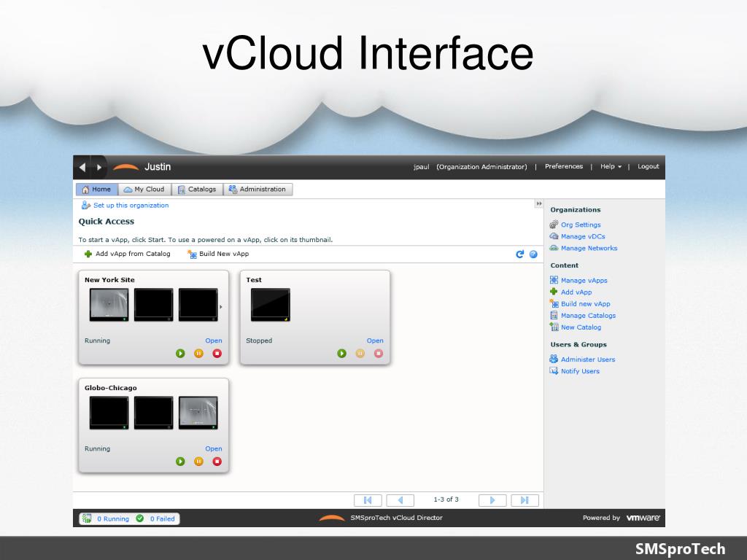The image size is (747, 560).
Task: Click the Manage vDCs cloud icon
Action: pos(554,236)
